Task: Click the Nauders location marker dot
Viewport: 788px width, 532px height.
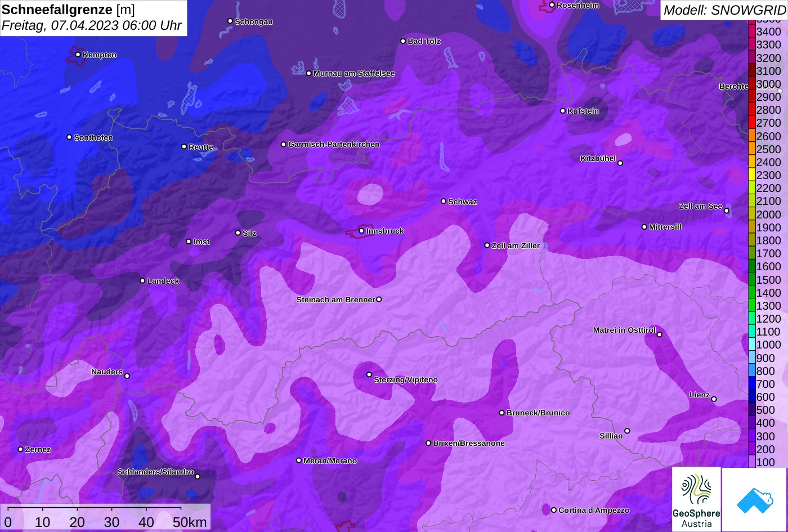Action: click(127, 376)
